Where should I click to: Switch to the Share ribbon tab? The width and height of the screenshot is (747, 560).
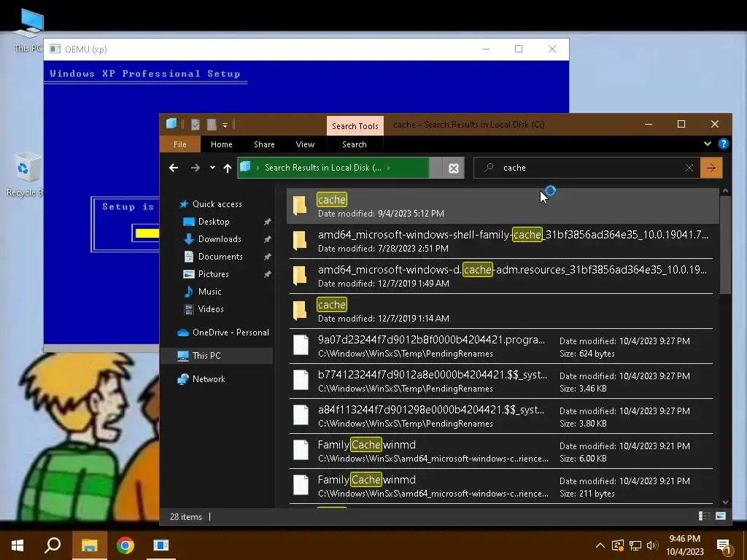coord(264,144)
